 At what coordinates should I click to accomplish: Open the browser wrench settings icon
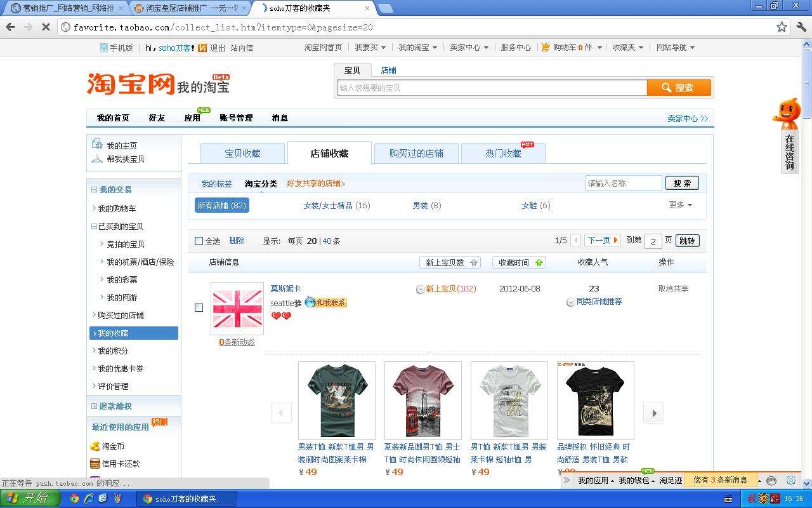(x=801, y=27)
